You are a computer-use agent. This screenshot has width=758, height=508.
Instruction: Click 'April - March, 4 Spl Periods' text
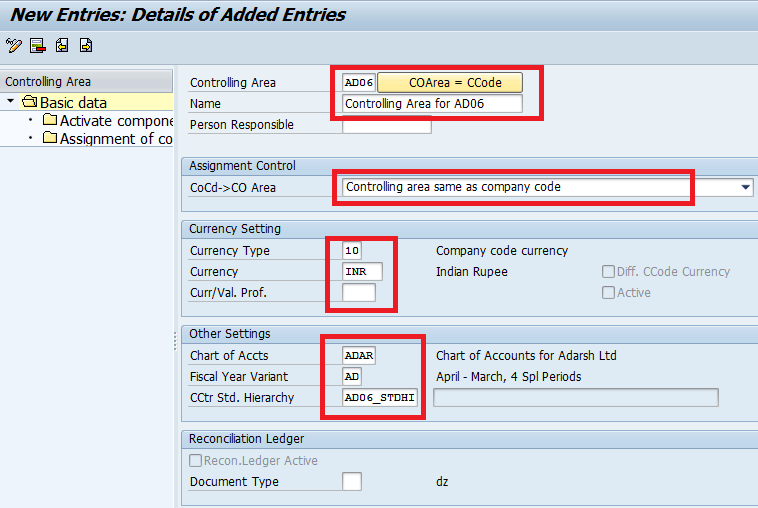pyautogui.click(x=509, y=377)
